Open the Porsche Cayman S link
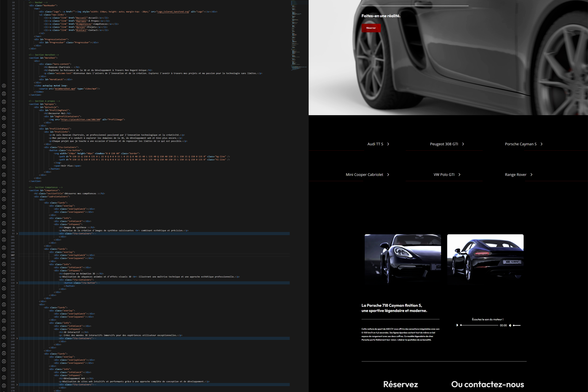Viewport: 588px width, 392px height. point(521,144)
